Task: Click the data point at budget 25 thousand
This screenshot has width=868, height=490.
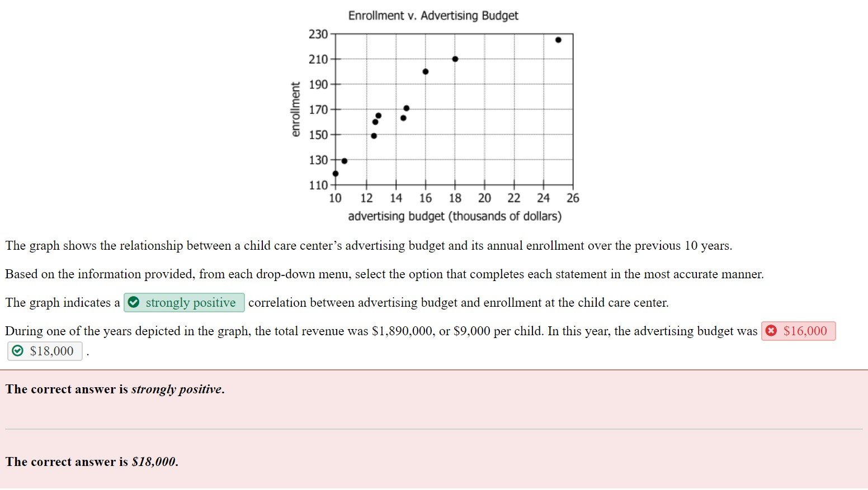Action: pyautogui.click(x=558, y=39)
